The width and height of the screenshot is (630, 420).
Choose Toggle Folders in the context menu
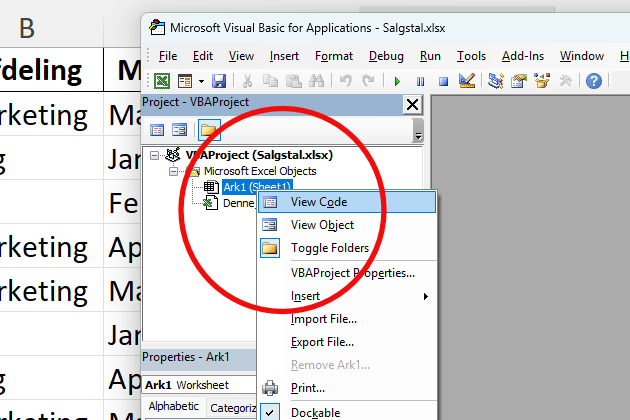(x=329, y=248)
